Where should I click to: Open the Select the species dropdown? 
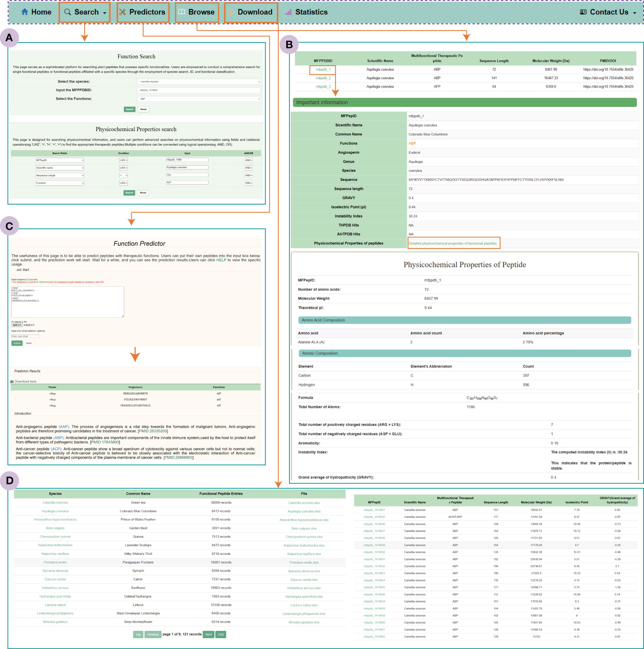coord(199,82)
